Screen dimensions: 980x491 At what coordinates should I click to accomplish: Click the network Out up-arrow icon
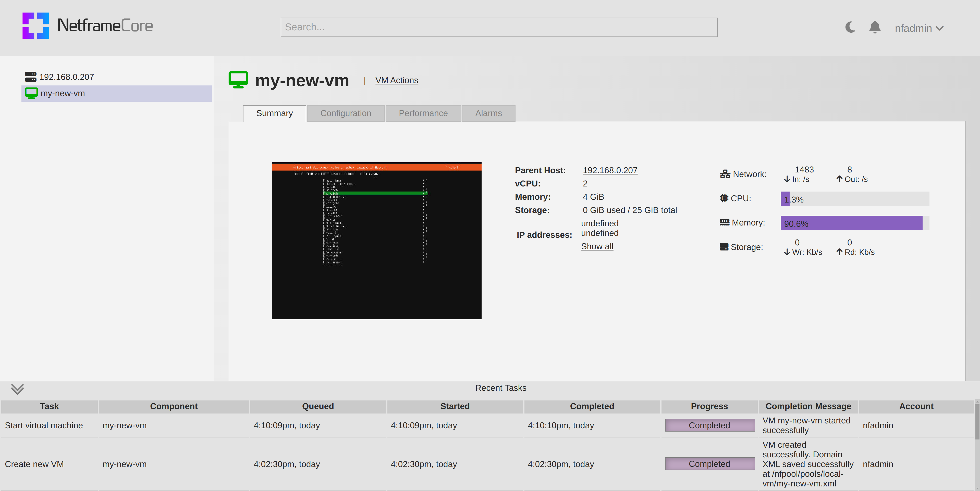pyautogui.click(x=839, y=179)
